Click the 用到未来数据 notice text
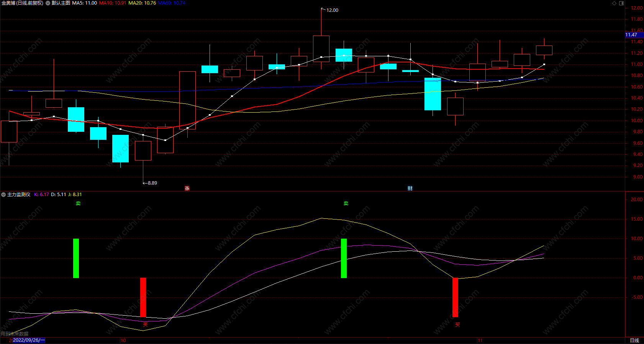644x344 pixels. click(x=15, y=334)
